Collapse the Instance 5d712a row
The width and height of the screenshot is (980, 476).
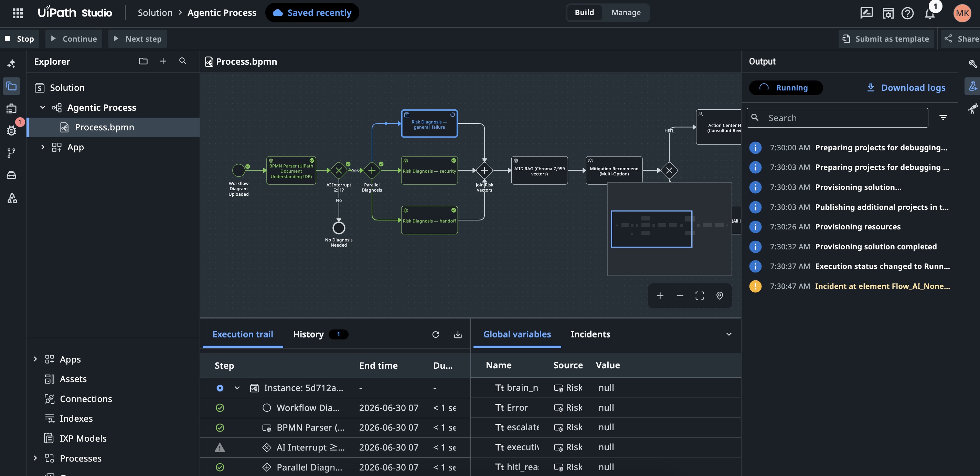click(237, 388)
